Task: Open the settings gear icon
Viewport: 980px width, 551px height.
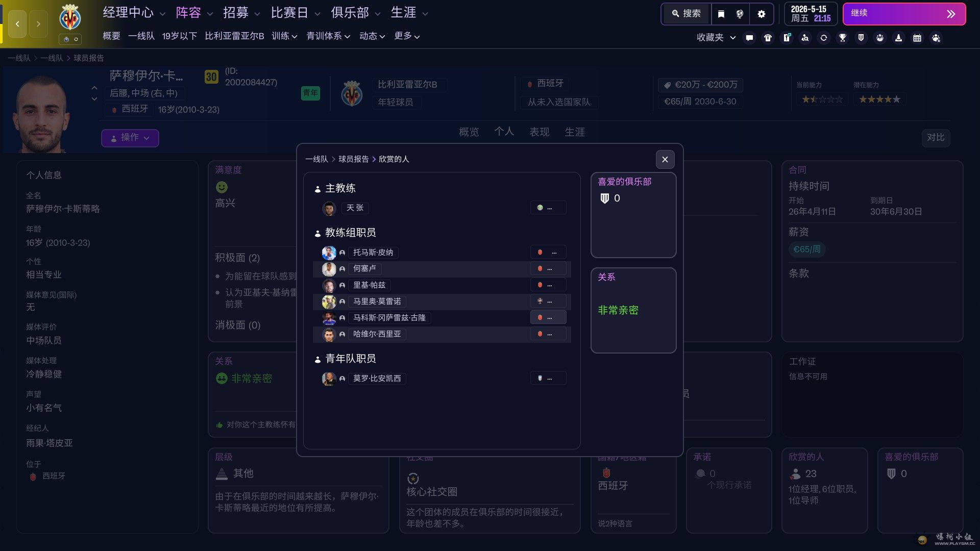Action: (x=761, y=14)
